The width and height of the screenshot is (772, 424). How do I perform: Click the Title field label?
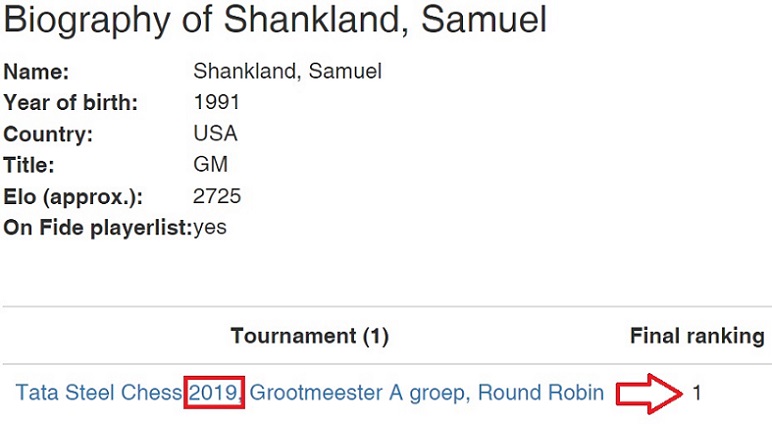[29, 165]
